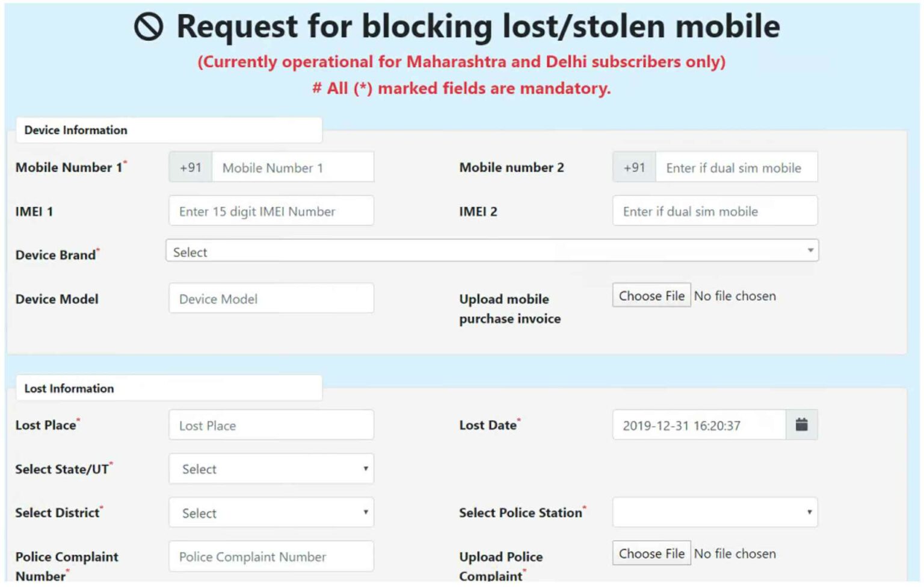Expand the Select Police Station dropdown
This screenshot has width=924, height=587.
click(715, 513)
